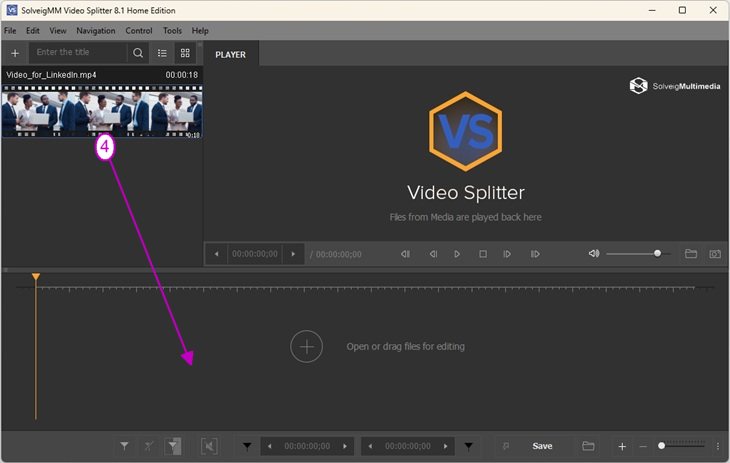Viewport: 730px width, 463px height.
Task: Select the PLAYER tab
Action: [x=231, y=55]
